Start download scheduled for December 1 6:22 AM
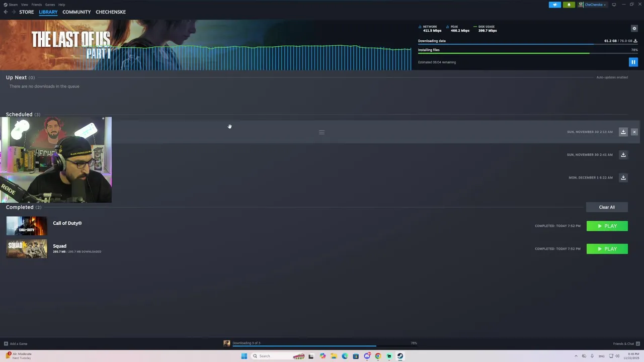 pyautogui.click(x=623, y=177)
